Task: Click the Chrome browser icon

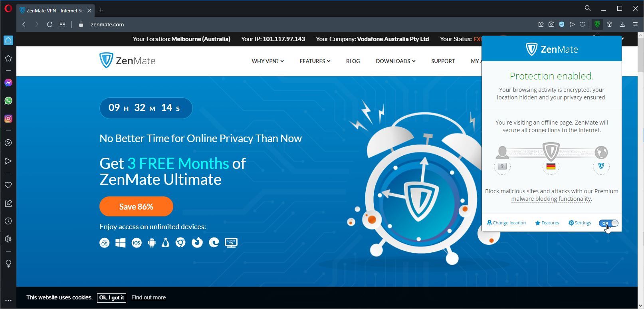Action: [x=180, y=243]
